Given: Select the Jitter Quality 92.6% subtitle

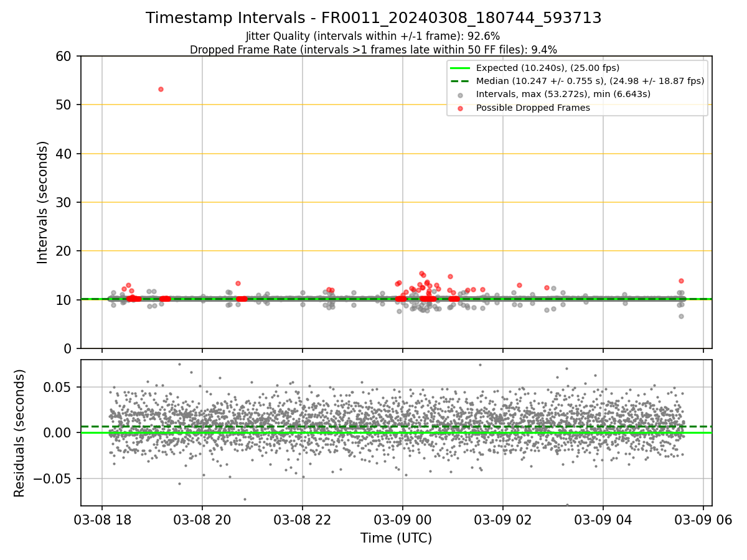Looking at the screenshot, I should (373, 37).
